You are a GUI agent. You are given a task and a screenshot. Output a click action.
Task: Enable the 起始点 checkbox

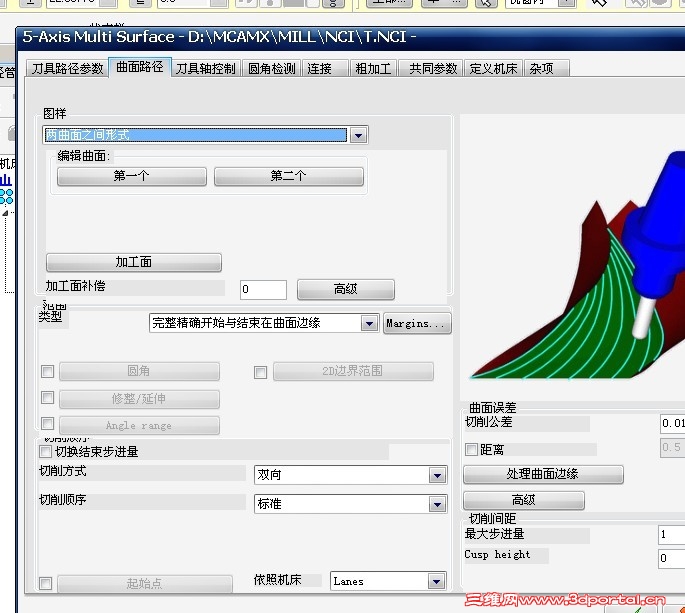coord(45,583)
